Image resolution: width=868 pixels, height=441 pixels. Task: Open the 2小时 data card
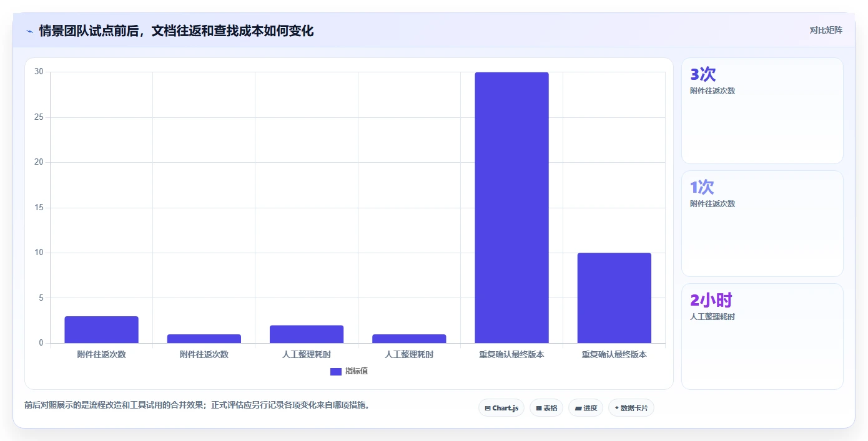[762, 336]
